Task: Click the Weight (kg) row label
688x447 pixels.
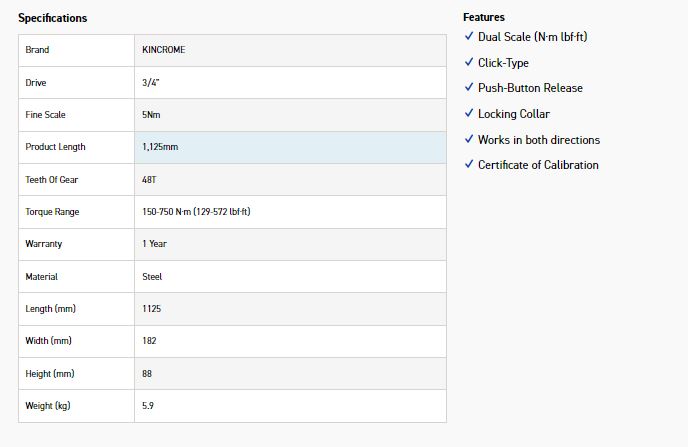Action: click(x=47, y=406)
